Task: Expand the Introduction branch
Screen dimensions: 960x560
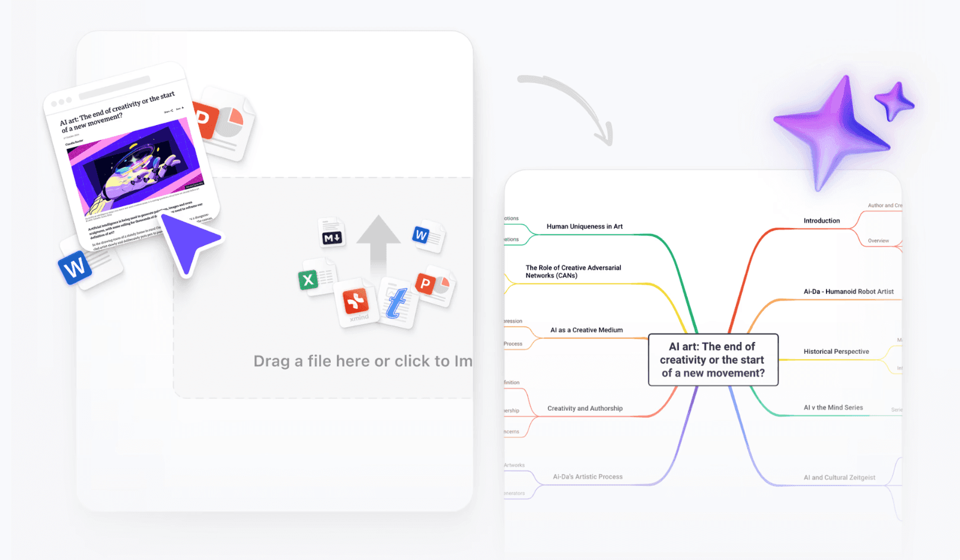Action: click(821, 220)
